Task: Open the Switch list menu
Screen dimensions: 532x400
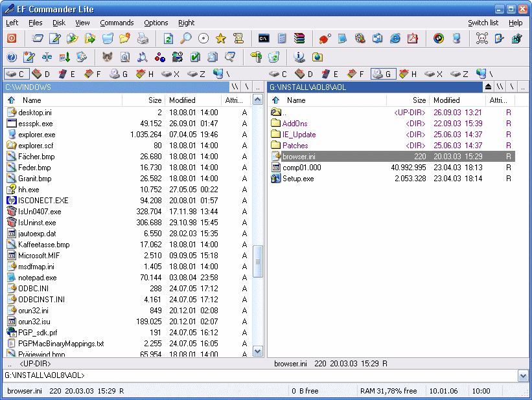Action: coord(483,23)
